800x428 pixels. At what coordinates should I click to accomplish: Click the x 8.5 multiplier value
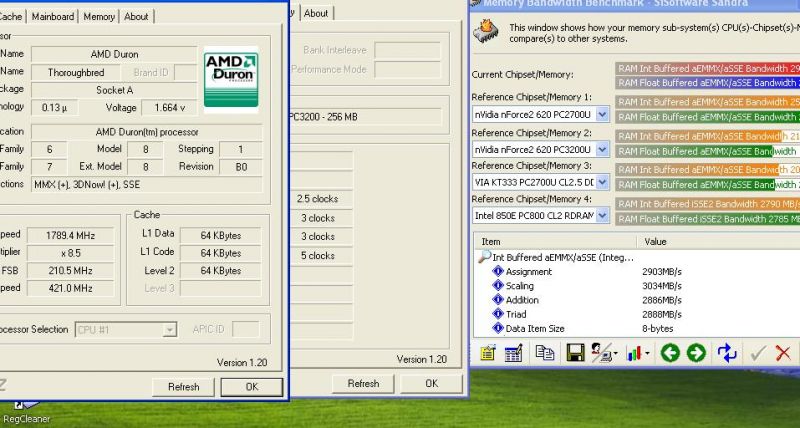coord(70,253)
